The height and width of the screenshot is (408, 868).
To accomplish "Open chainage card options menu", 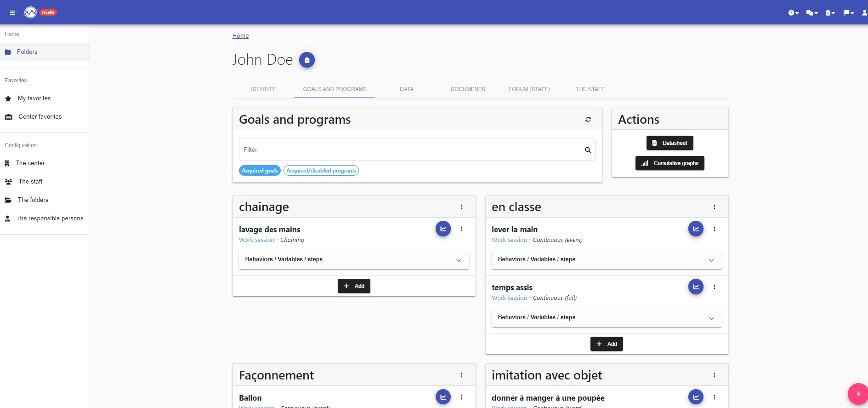I will click(x=462, y=207).
